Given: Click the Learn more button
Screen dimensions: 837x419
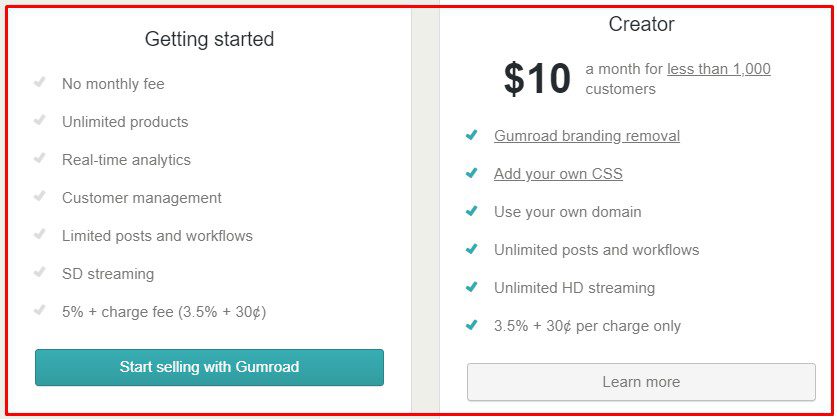Looking at the screenshot, I should click(641, 382).
